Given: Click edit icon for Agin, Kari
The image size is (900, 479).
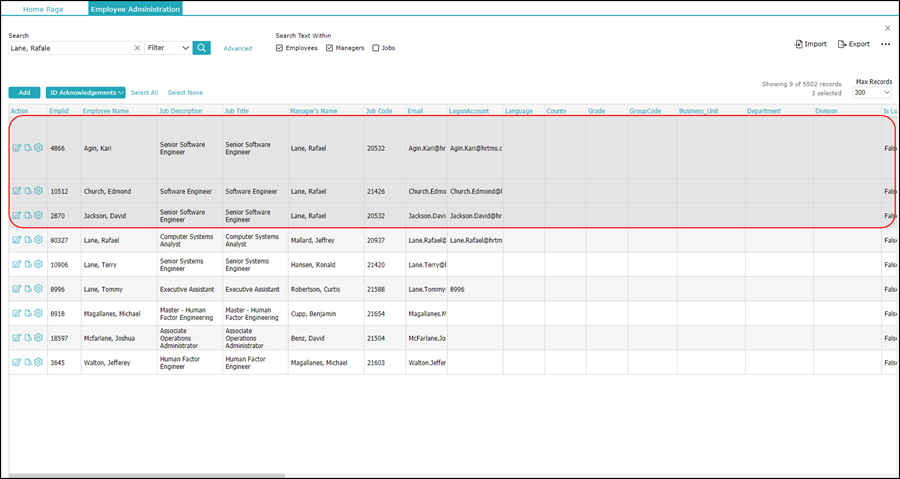Looking at the screenshot, I should pos(16,148).
